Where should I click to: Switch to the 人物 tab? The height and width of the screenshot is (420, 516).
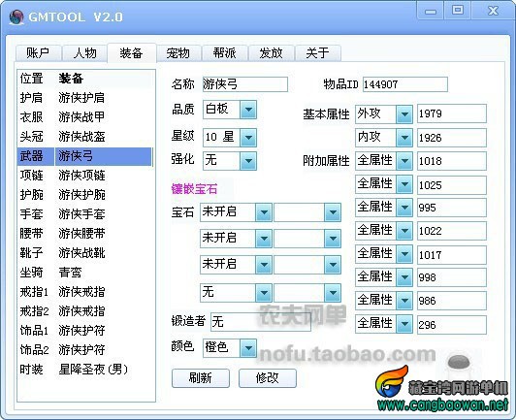pos(85,52)
